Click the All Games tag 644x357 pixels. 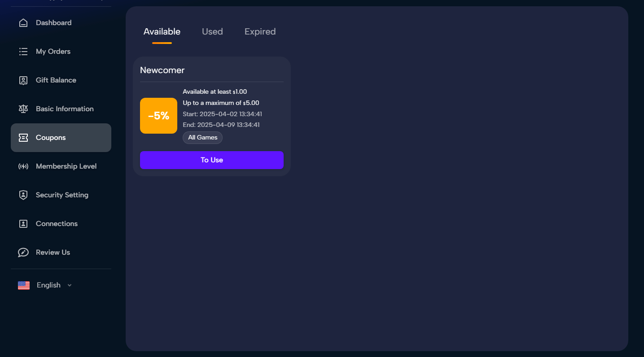point(202,138)
